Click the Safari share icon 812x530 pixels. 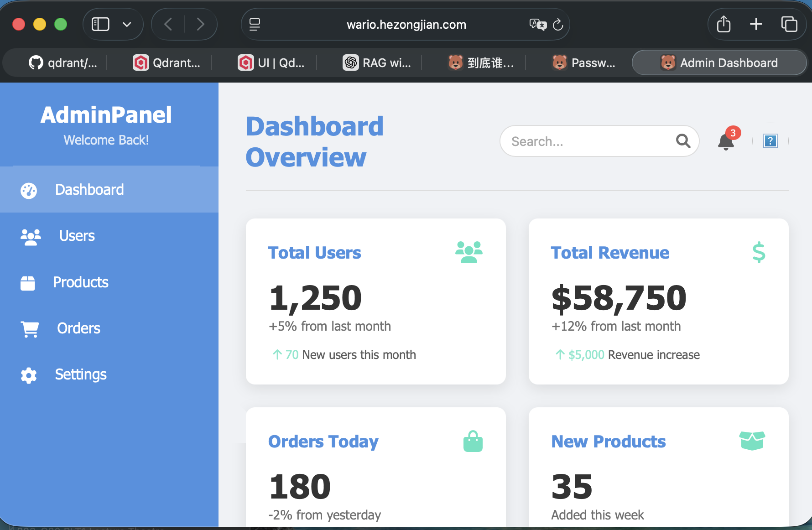724,24
